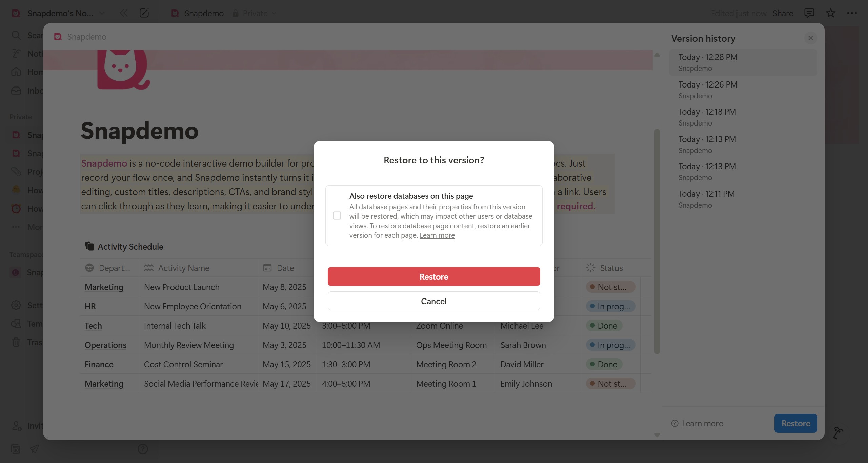Open the comments icon in top bar
The width and height of the screenshot is (868, 463).
click(809, 13)
